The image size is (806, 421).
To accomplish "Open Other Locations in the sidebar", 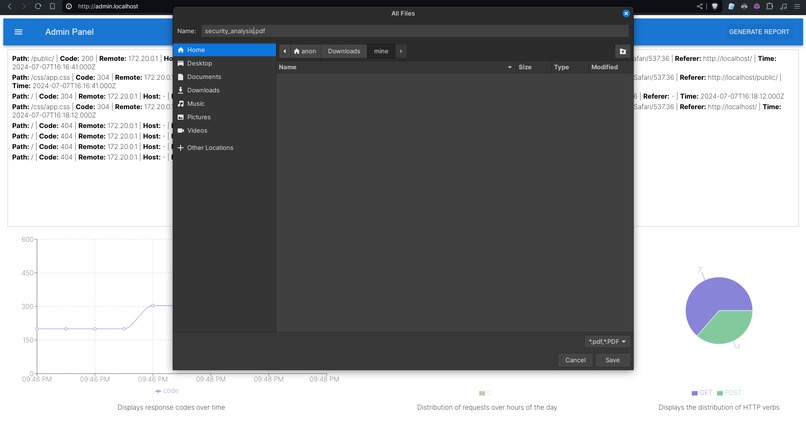I will pyautogui.click(x=225, y=148).
